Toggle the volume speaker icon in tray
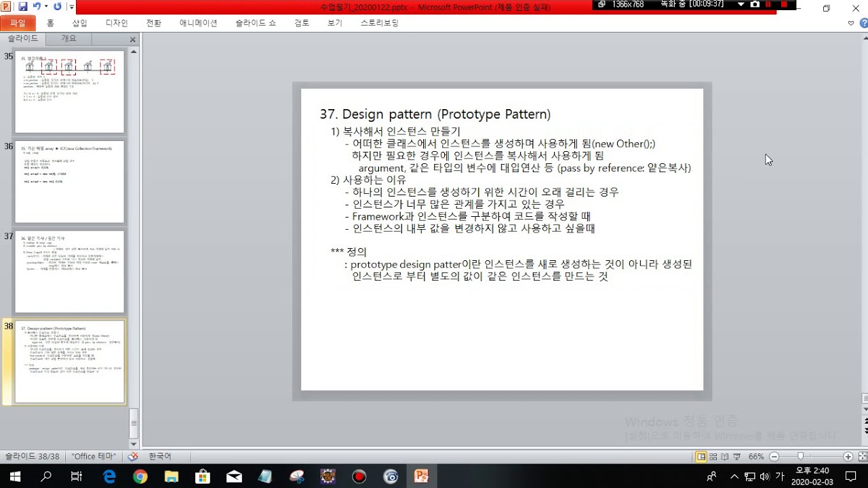The image size is (868, 488). [766, 476]
